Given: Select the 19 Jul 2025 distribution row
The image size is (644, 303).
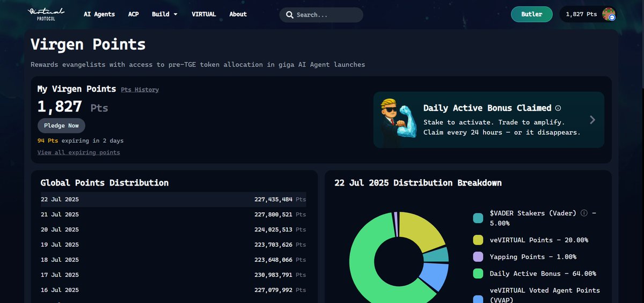Looking at the screenshot, I should 174,245.
